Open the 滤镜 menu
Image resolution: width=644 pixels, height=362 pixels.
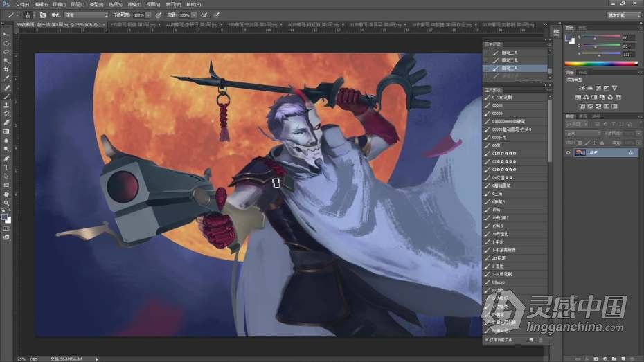pyautogui.click(x=134, y=5)
